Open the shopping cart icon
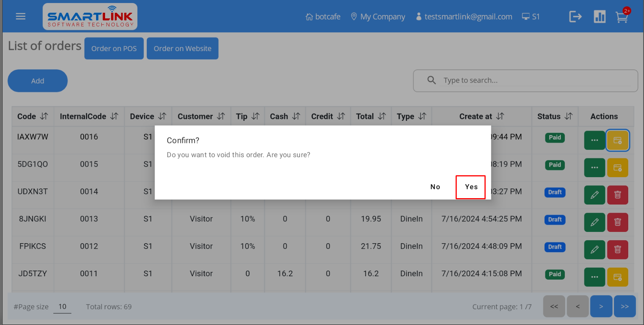This screenshot has height=325, width=644. (x=621, y=17)
